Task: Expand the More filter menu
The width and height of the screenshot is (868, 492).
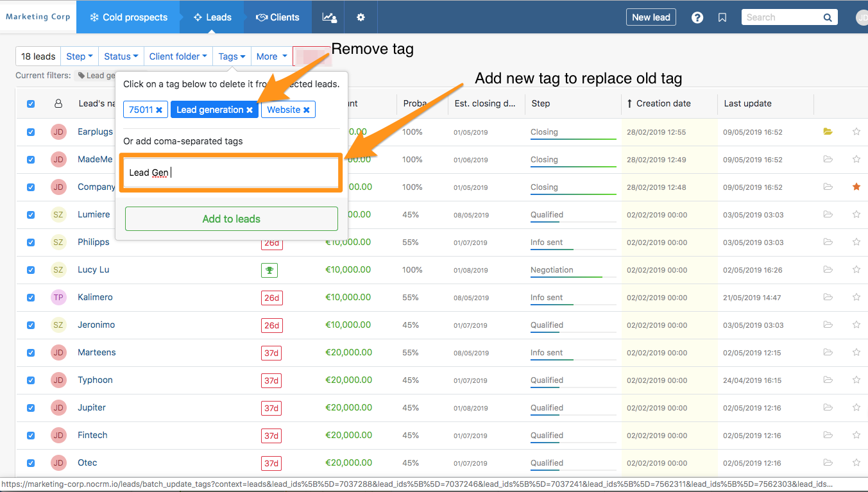Action: click(x=271, y=56)
